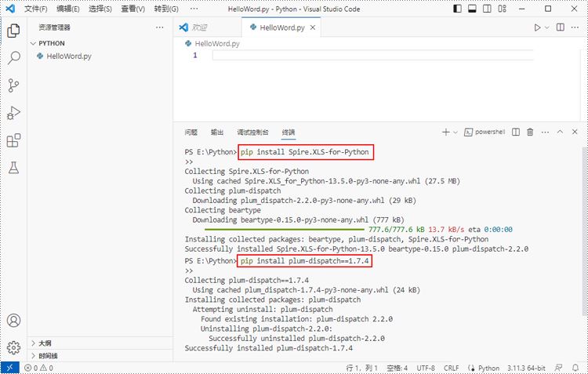Show errors and warnings count in status bar
588x374 pixels.
click(38, 368)
